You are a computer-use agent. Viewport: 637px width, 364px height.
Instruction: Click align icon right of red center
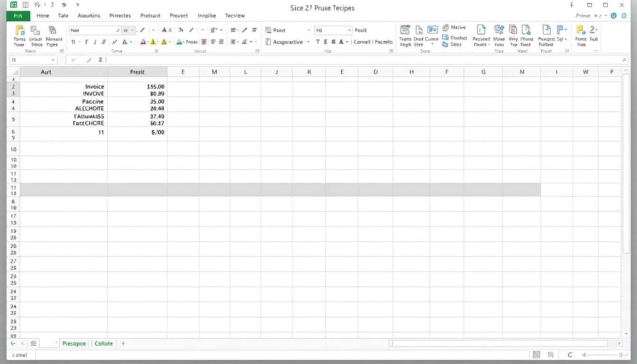[x=213, y=42]
